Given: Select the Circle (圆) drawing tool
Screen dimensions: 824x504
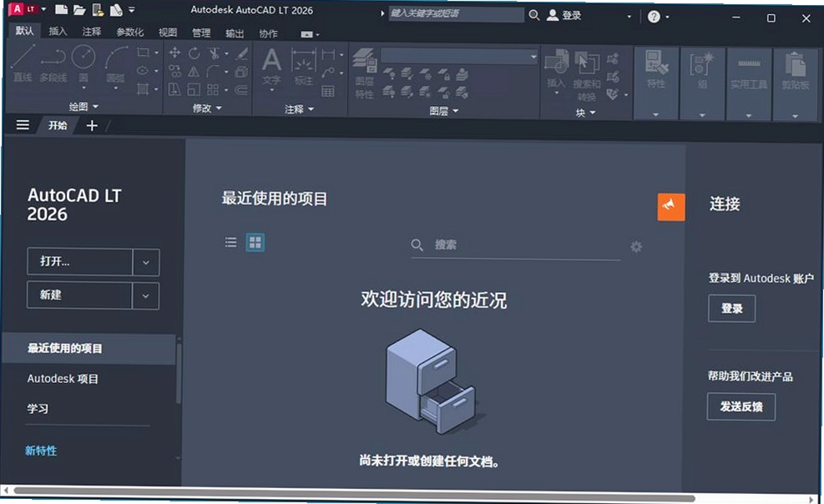Looking at the screenshot, I should pyautogui.click(x=83, y=63).
